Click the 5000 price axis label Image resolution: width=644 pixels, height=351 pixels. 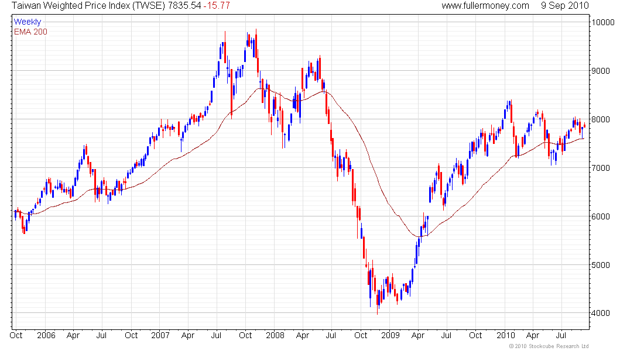pyautogui.click(x=601, y=265)
